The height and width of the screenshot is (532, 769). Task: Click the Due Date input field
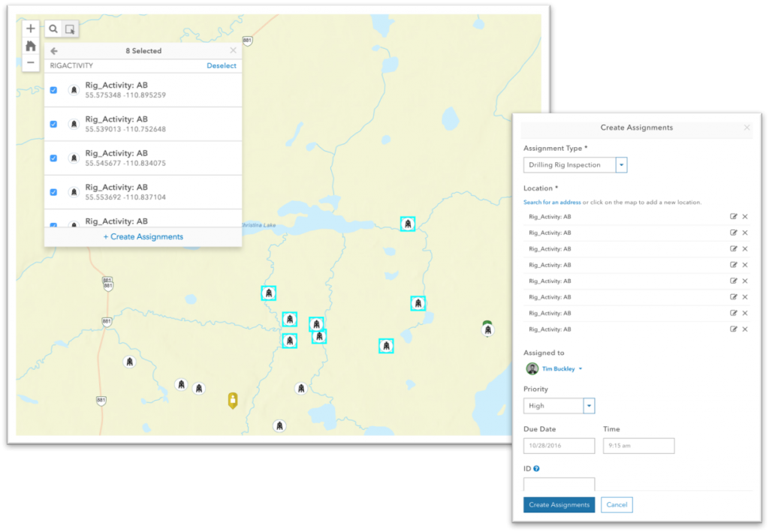559,446
